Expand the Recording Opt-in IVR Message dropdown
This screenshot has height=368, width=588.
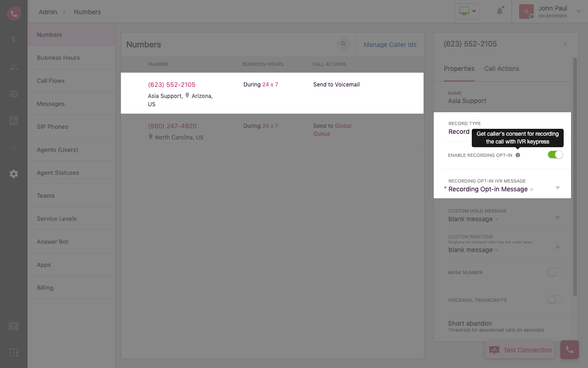pos(557,188)
